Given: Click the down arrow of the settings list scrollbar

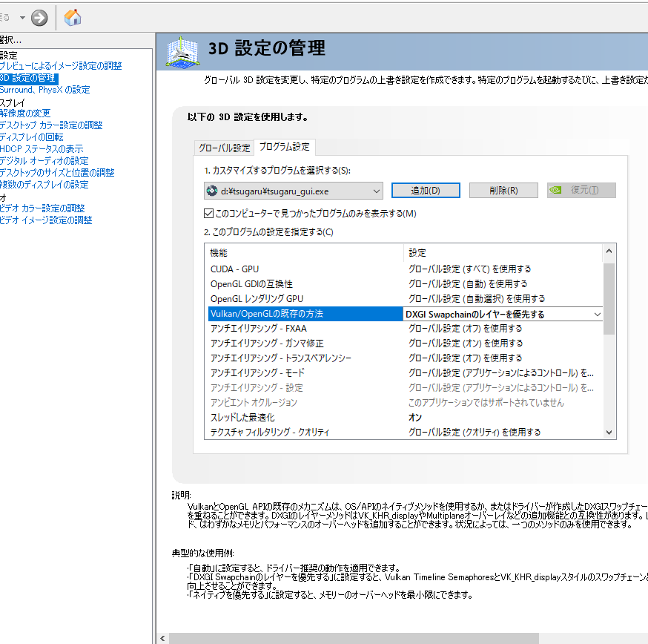Looking at the screenshot, I should 609,432.
